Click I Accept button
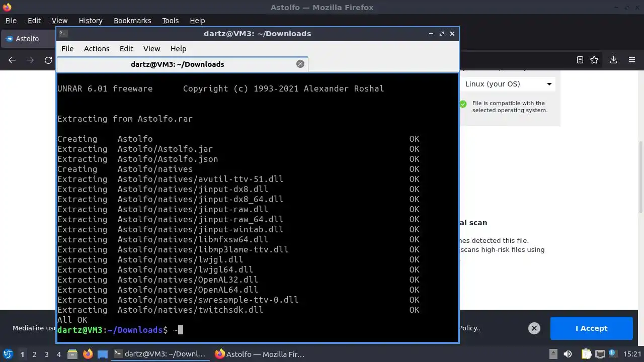The height and width of the screenshot is (362, 644). coord(591,328)
